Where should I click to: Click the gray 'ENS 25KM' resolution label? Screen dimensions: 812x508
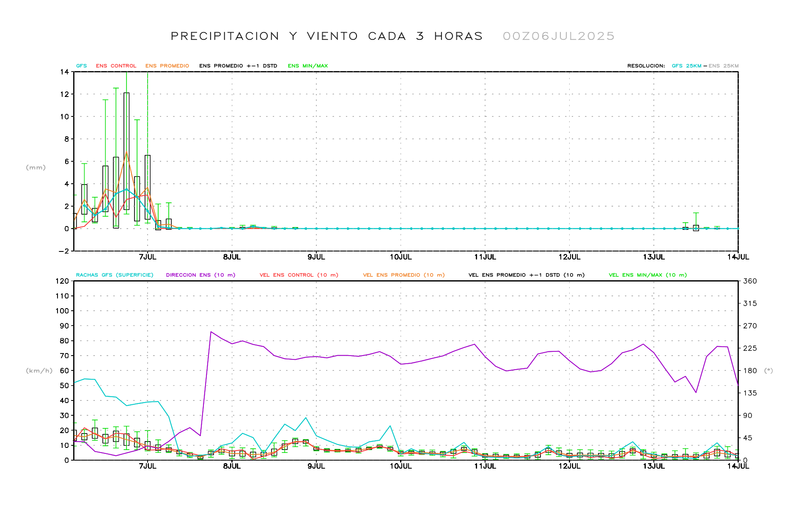pos(724,66)
